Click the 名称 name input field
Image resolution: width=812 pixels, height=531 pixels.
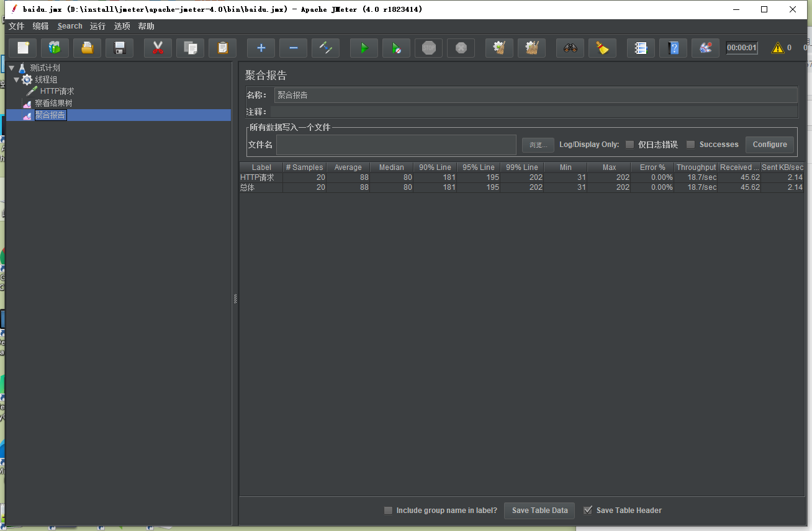(536, 95)
